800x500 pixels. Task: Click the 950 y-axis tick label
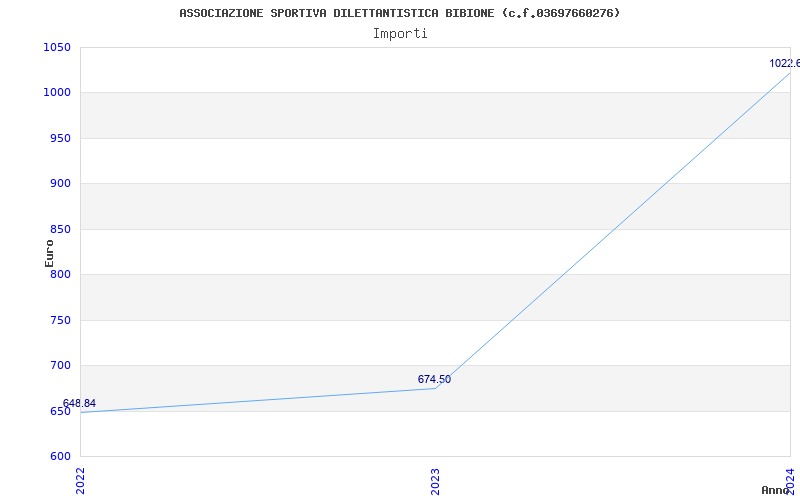[60, 138]
